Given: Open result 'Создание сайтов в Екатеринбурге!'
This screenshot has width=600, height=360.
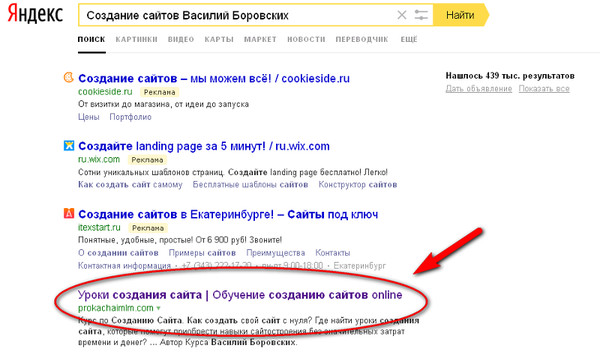Looking at the screenshot, I should pos(228,214).
